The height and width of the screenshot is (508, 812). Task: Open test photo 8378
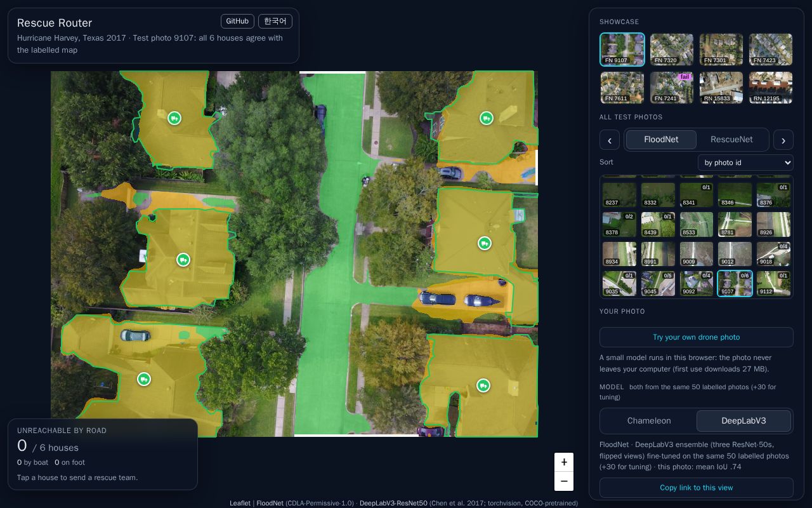[x=619, y=225]
